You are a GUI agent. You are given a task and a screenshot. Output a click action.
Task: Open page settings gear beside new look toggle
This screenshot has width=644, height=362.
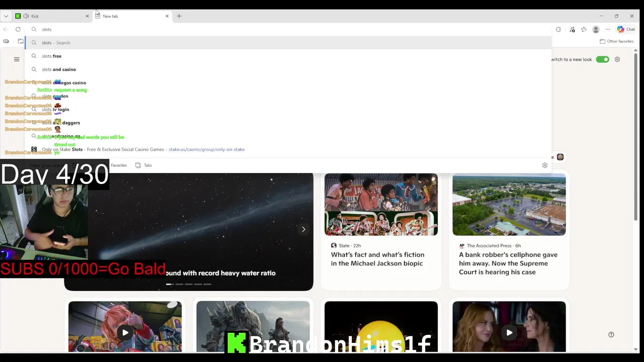coord(617,59)
